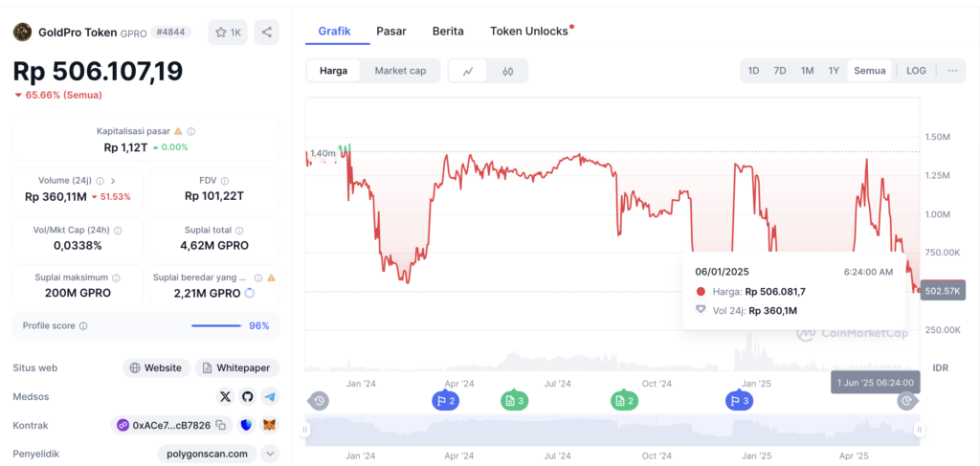Copy the contract address
Screen dimensions: 980x466
click(220, 425)
